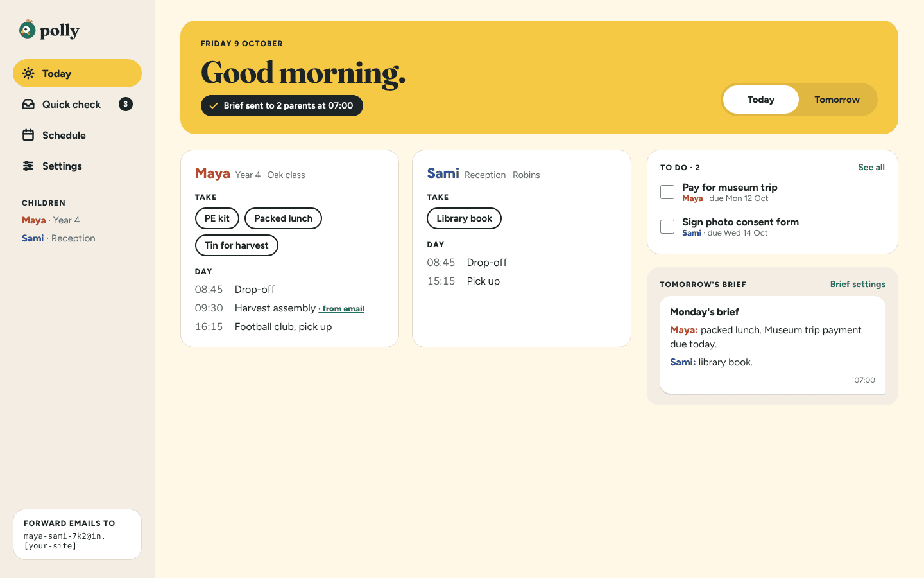The height and width of the screenshot is (578, 924).
Task: Open the See all to-do link
Action: point(871,167)
